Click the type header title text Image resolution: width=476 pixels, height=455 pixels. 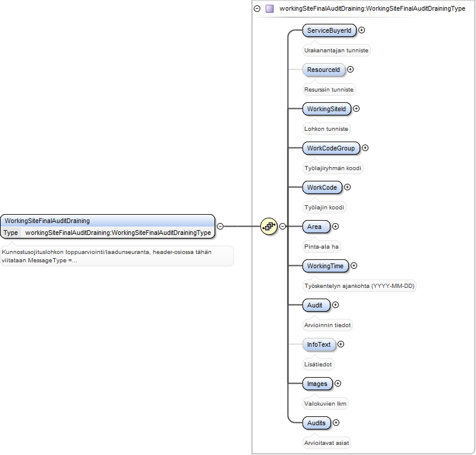coord(373,8)
